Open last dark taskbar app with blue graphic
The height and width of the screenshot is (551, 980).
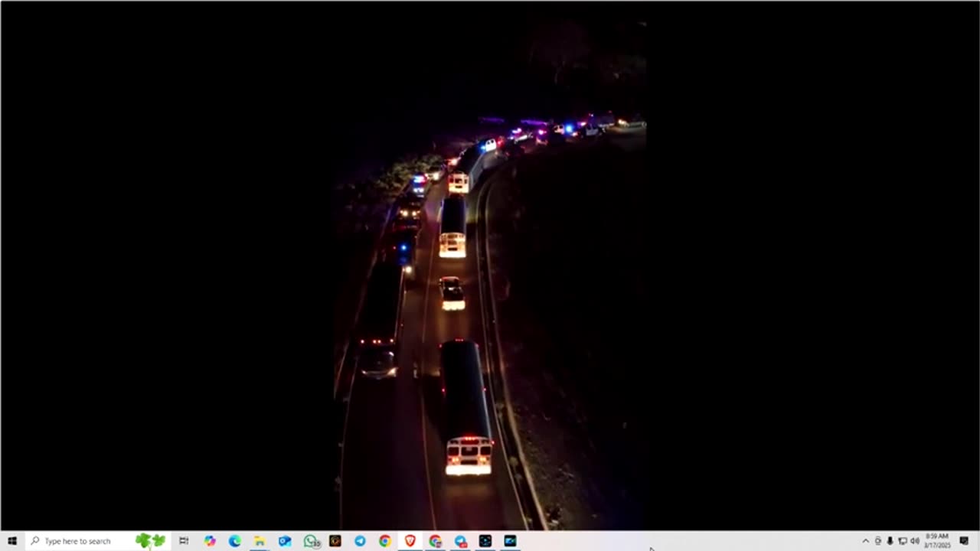click(x=510, y=541)
